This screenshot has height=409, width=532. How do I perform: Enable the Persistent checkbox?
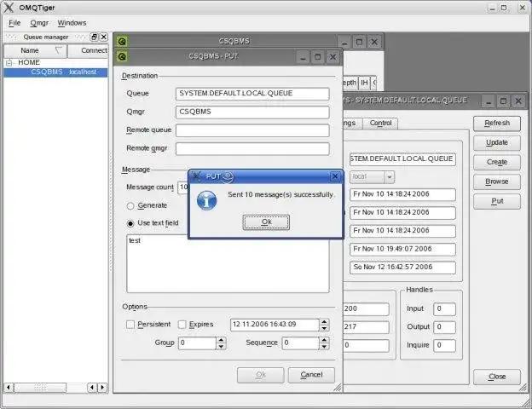click(x=130, y=325)
